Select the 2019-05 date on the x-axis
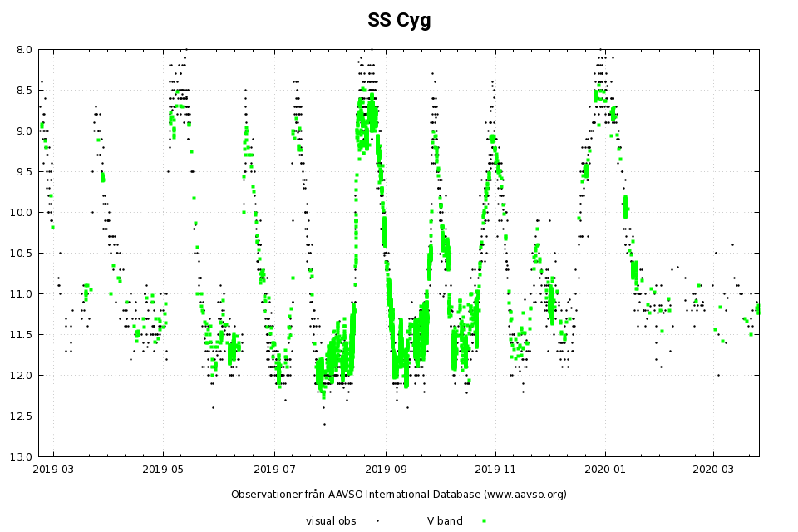The width and height of the screenshot is (798, 532). (x=163, y=469)
